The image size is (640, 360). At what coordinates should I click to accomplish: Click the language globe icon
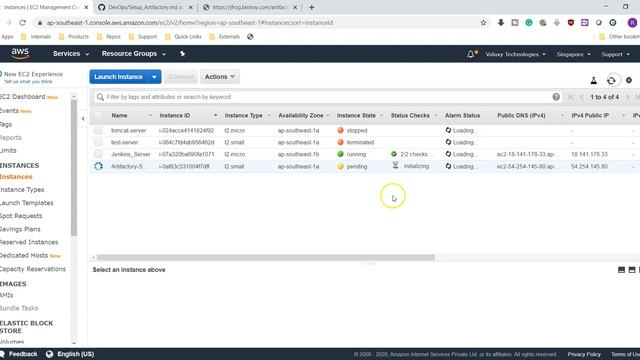49,354
